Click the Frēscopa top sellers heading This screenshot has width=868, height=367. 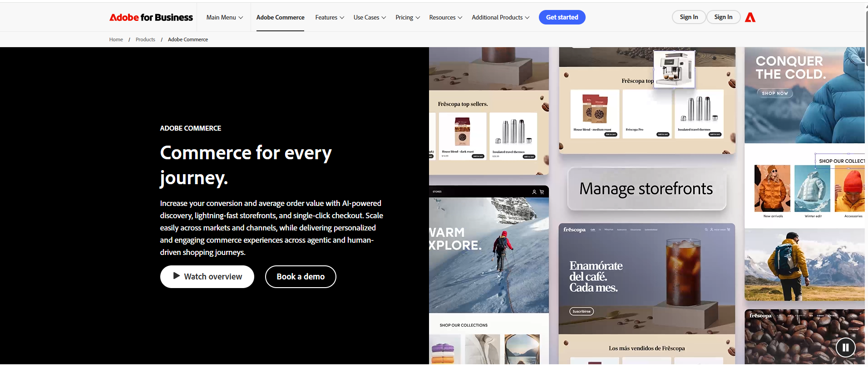pyautogui.click(x=463, y=104)
